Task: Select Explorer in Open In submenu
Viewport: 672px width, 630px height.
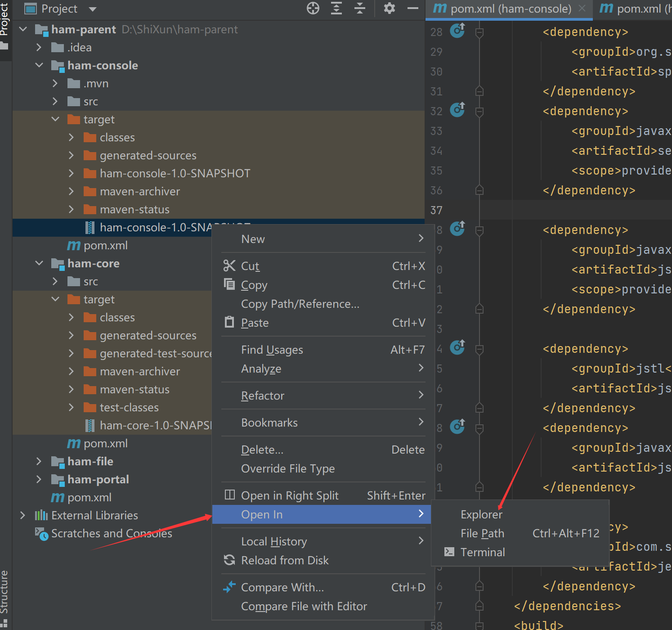Action: (x=520, y=514)
